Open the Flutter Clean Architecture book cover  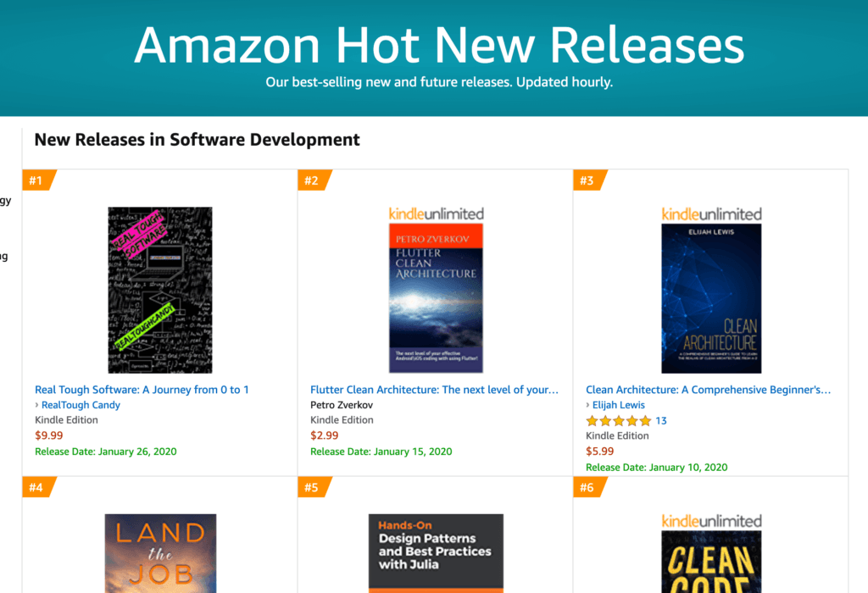coord(436,298)
